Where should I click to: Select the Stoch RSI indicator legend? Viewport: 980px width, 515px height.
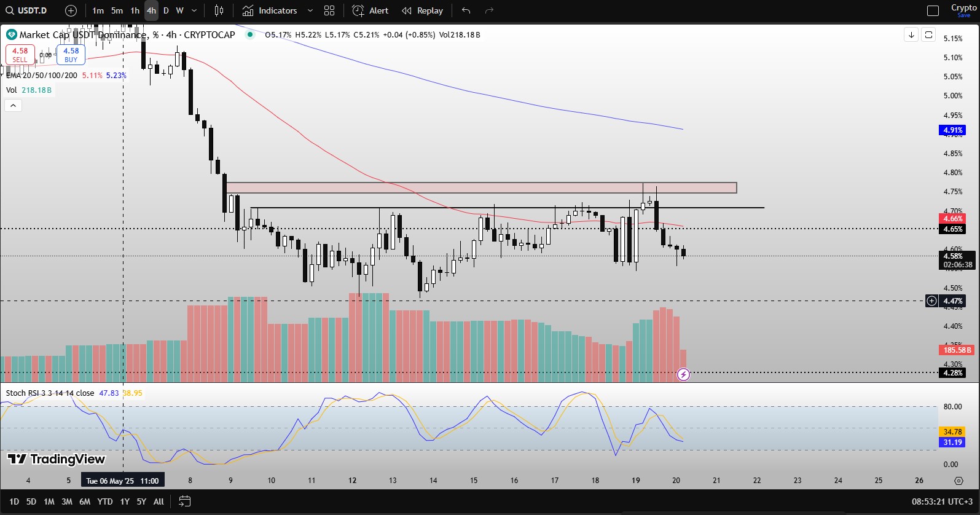pyautogui.click(x=50, y=393)
